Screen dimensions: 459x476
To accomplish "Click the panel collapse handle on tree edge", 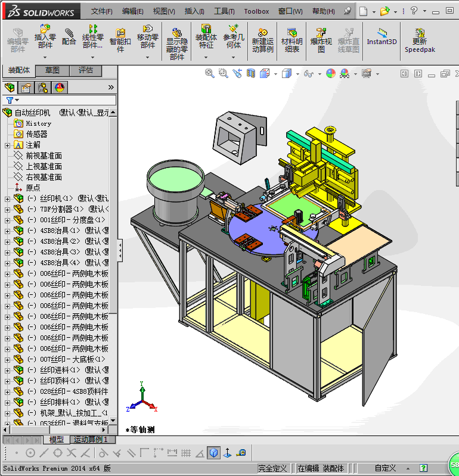I will tap(120, 250).
